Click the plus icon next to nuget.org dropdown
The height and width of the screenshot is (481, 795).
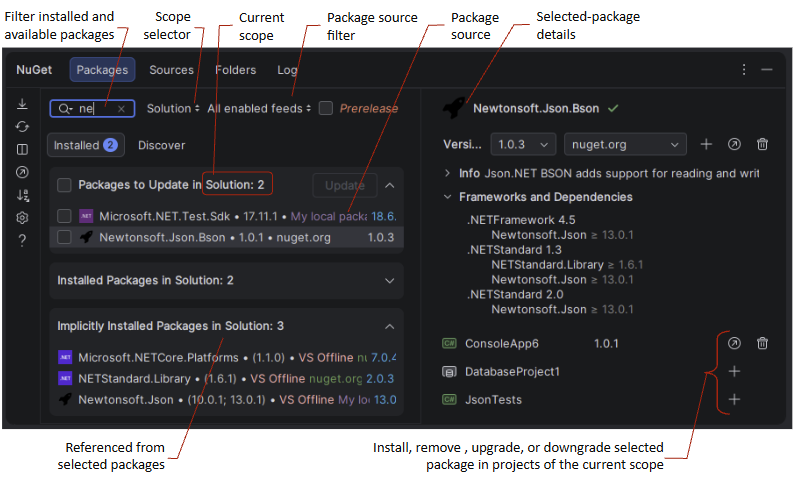pos(706,144)
